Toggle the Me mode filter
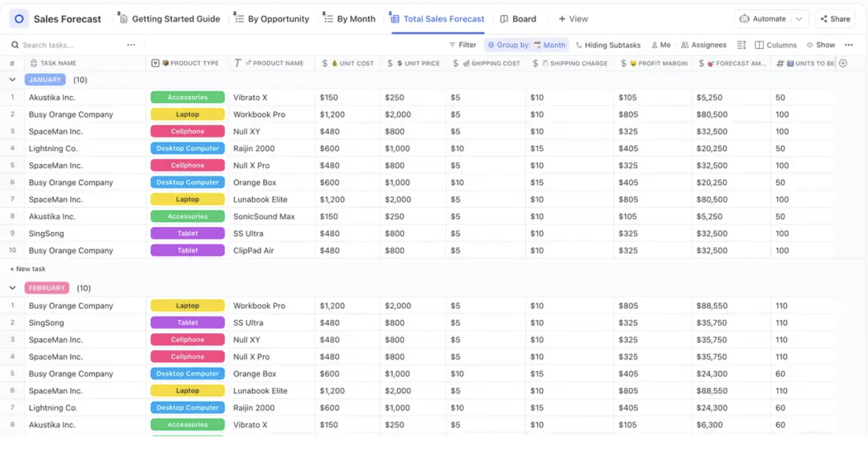Image resolution: width=868 pixels, height=453 pixels. (661, 45)
